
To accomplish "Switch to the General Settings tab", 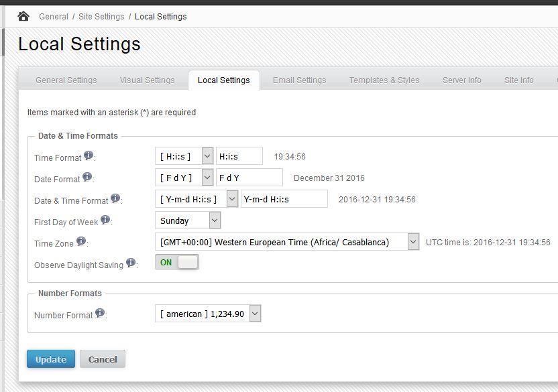I will point(66,80).
